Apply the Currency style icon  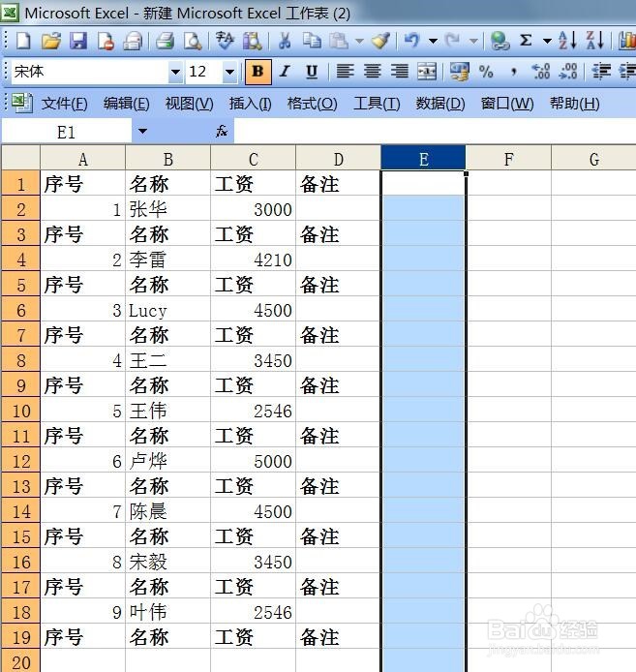[x=460, y=72]
